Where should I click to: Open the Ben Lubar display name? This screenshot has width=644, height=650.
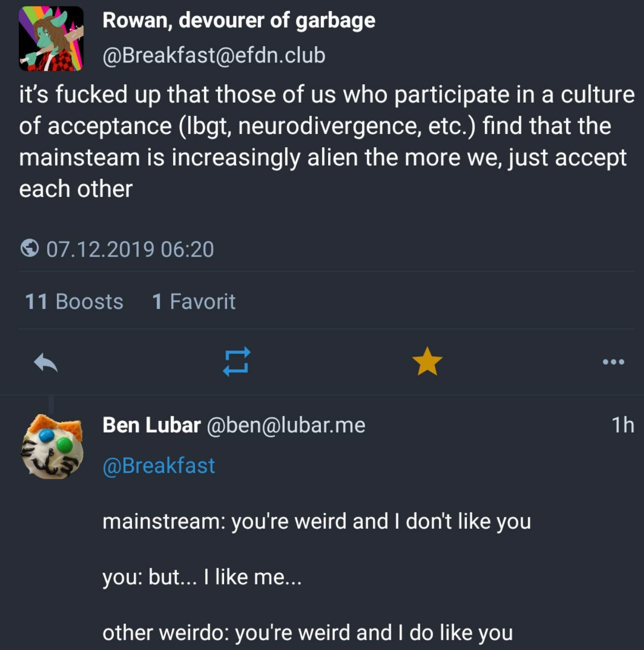(151, 425)
